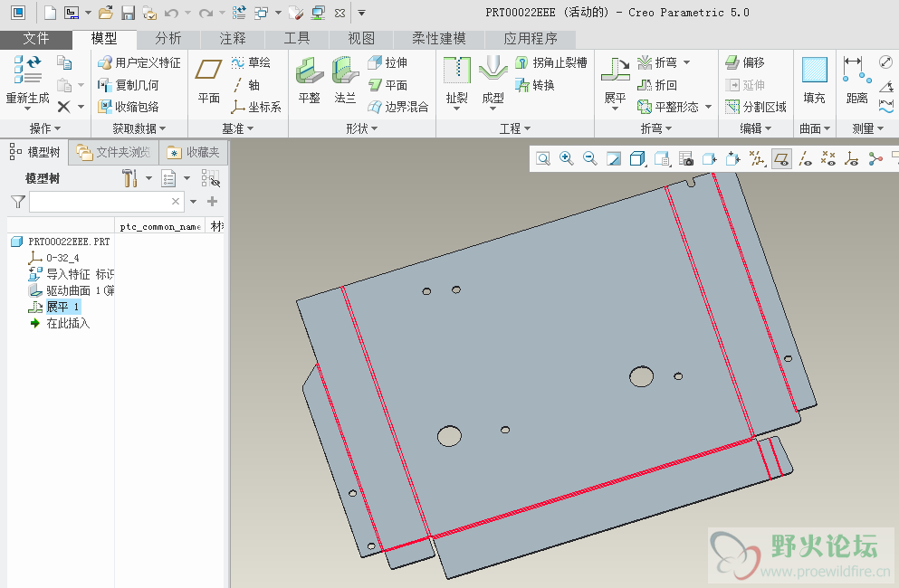The image size is (899, 588).
Task: Click the Refit magnifier icon in the graphics toolbar
Action: 543,158
